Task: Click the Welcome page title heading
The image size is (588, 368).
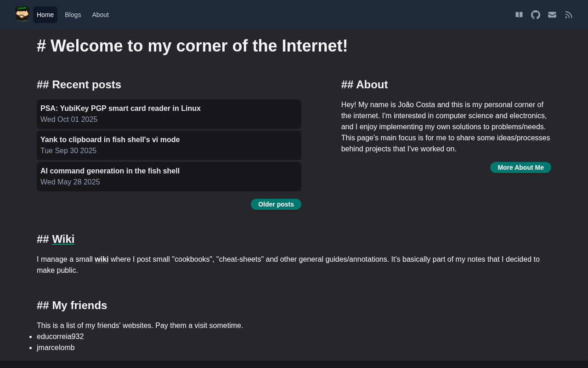Action: [192, 46]
